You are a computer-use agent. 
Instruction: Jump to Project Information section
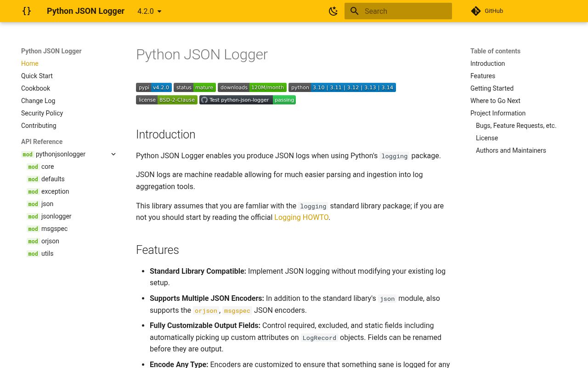pos(498,113)
